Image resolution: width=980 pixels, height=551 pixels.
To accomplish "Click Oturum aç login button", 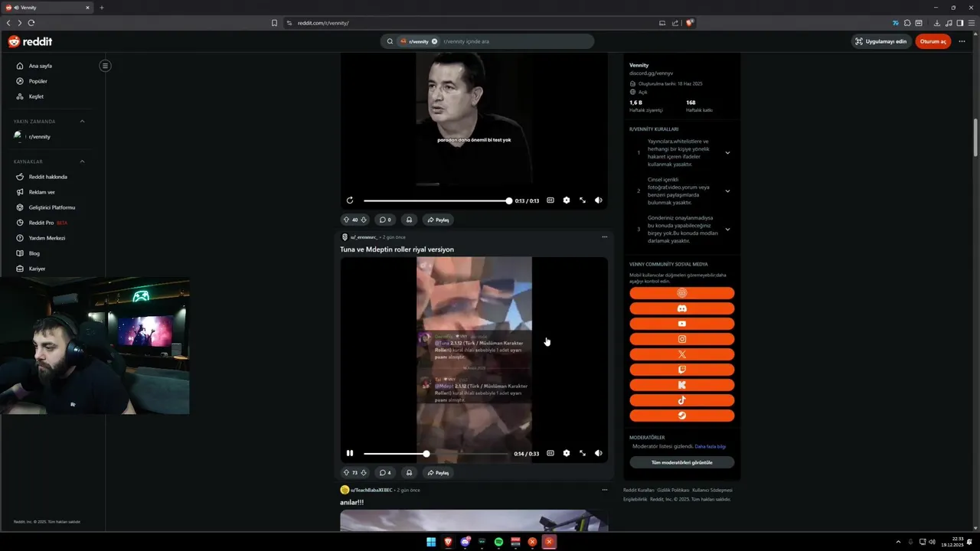I will (933, 41).
